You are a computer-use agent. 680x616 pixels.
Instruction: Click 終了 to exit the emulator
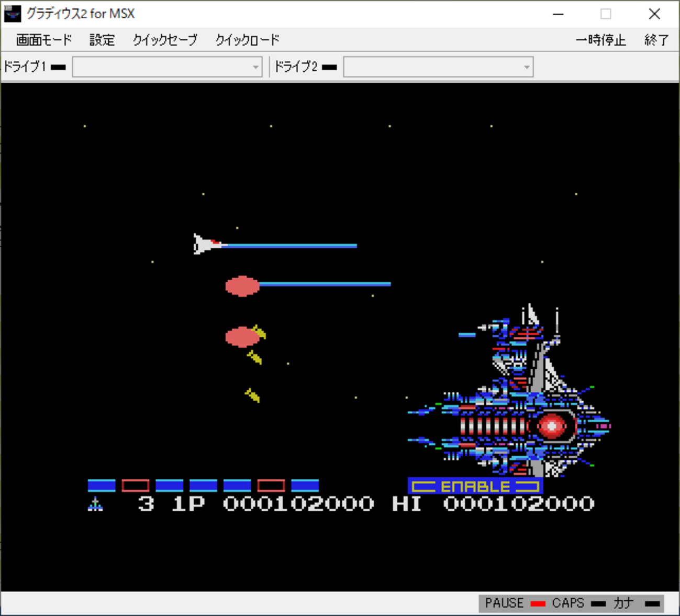pyautogui.click(x=656, y=40)
